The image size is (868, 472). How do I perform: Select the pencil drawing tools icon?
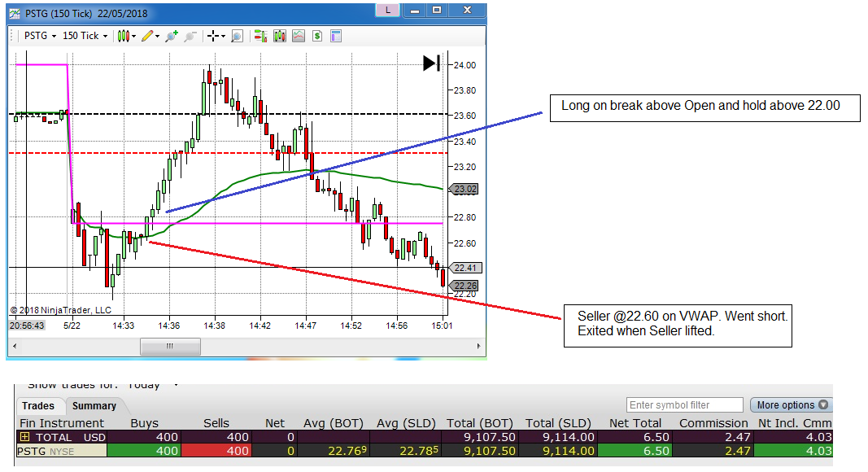(x=147, y=36)
